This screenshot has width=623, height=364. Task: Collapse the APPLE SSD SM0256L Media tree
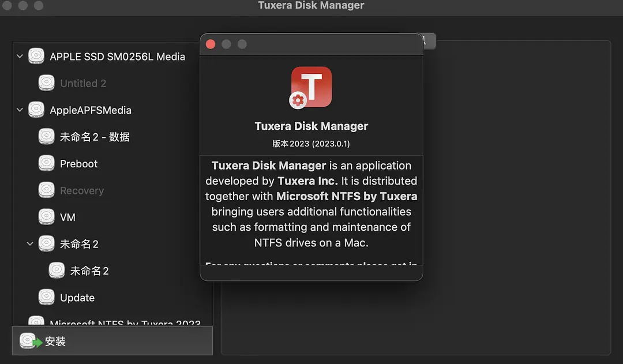20,56
